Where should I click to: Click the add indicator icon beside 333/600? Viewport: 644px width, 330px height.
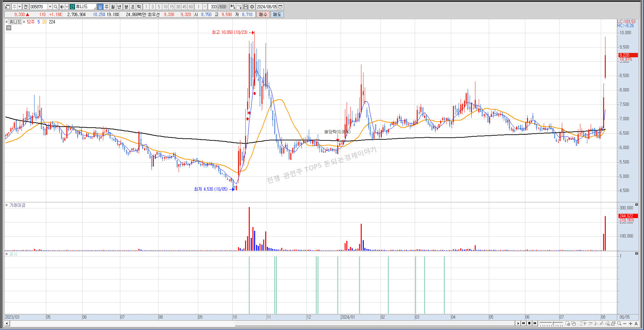[233, 7]
